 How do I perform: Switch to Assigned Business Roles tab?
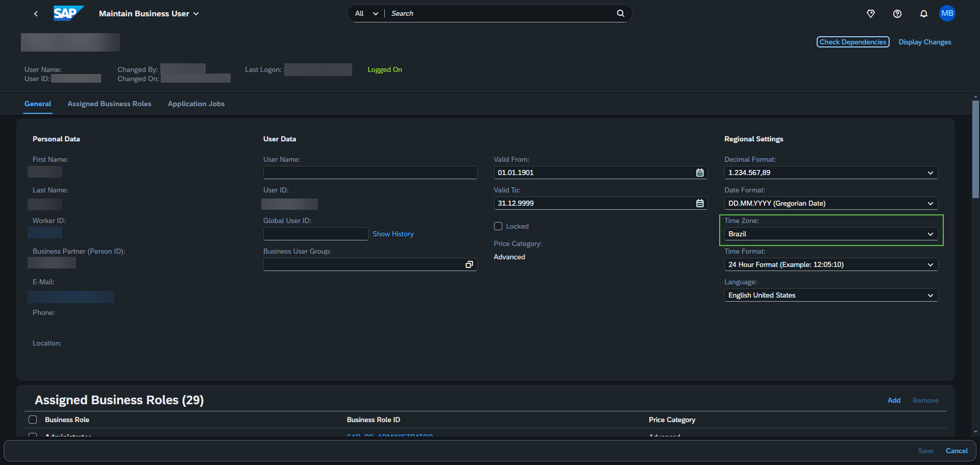click(x=109, y=104)
